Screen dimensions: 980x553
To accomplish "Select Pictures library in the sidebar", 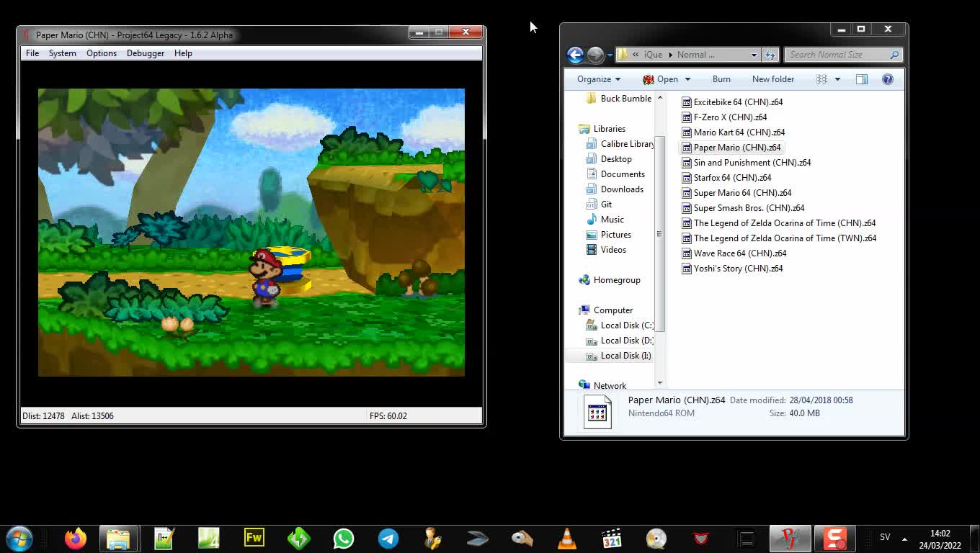I will coord(608,235).
